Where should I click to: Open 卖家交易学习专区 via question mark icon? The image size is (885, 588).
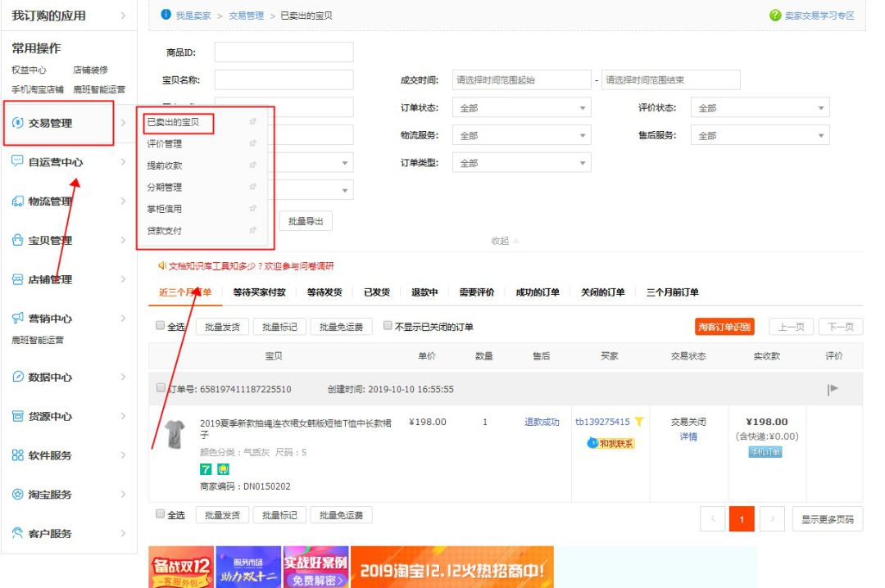pyautogui.click(x=775, y=15)
